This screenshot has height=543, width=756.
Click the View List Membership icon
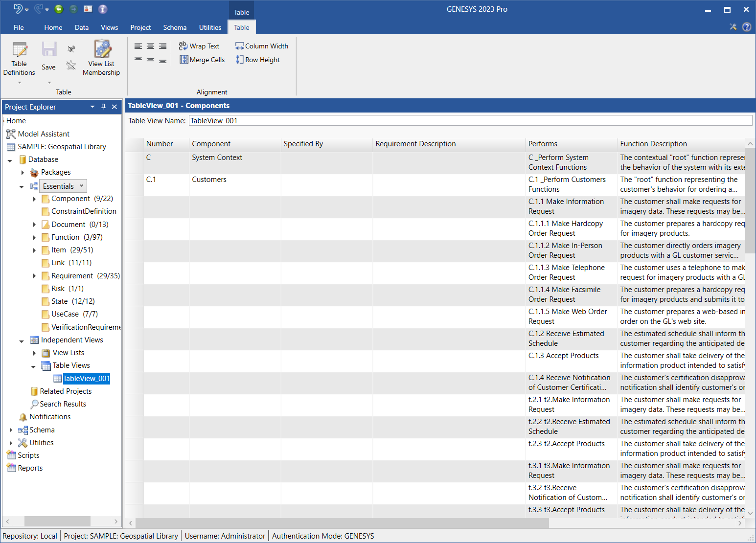click(102, 49)
